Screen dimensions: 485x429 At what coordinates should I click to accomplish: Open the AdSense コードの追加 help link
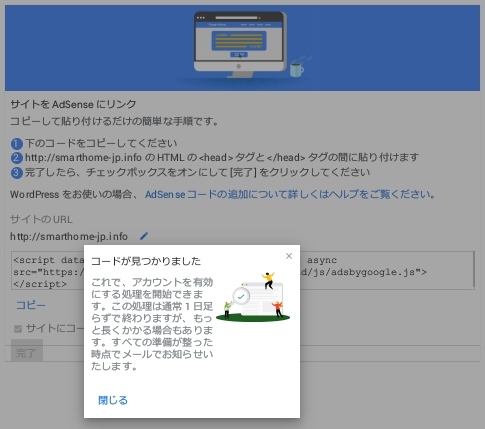point(290,194)
